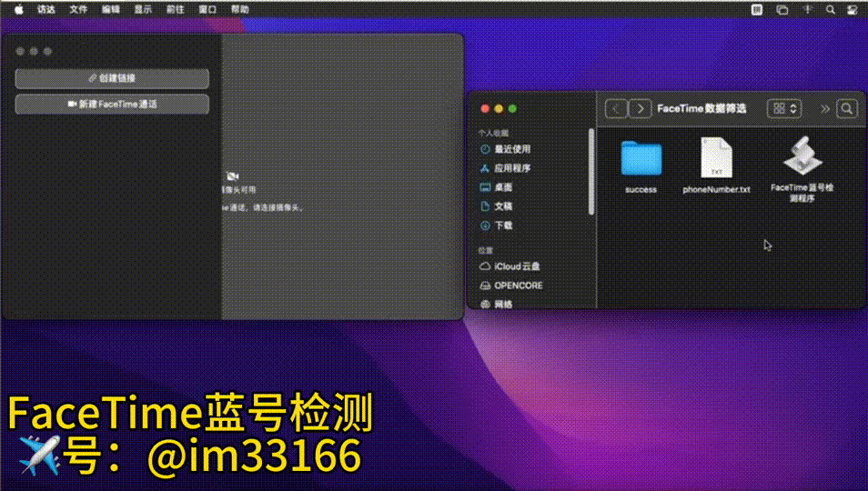Open OPENCORE volume in Finder sidebar
Image resolution: width=868 pixels, height=491 pixels.
tap(511, 286)
